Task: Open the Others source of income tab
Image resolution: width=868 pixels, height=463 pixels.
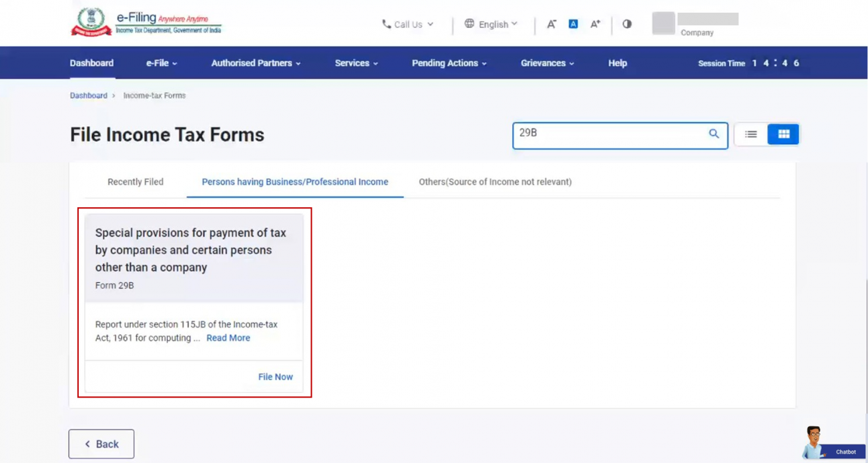Action: 495,181
